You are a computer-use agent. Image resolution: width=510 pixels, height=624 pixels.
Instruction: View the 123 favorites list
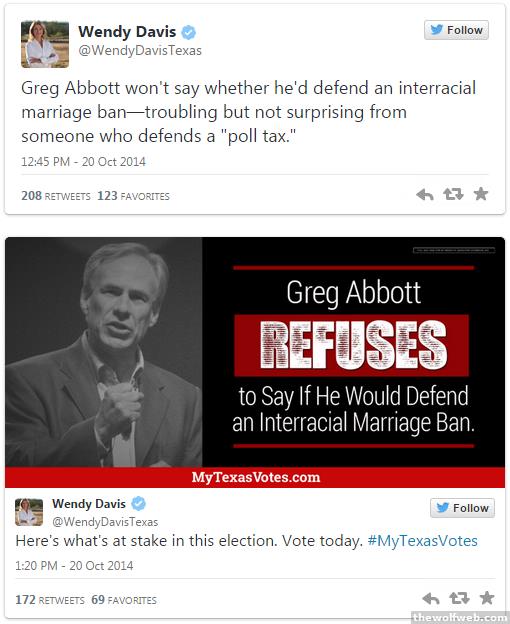pos(133,196)
